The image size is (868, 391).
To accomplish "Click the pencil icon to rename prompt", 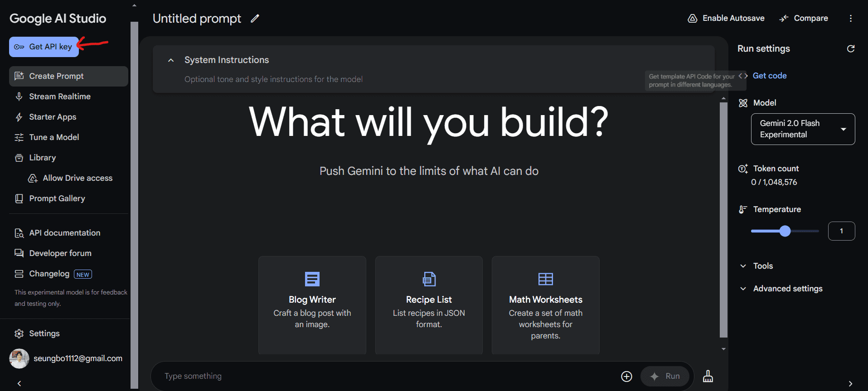I will 255,19.
